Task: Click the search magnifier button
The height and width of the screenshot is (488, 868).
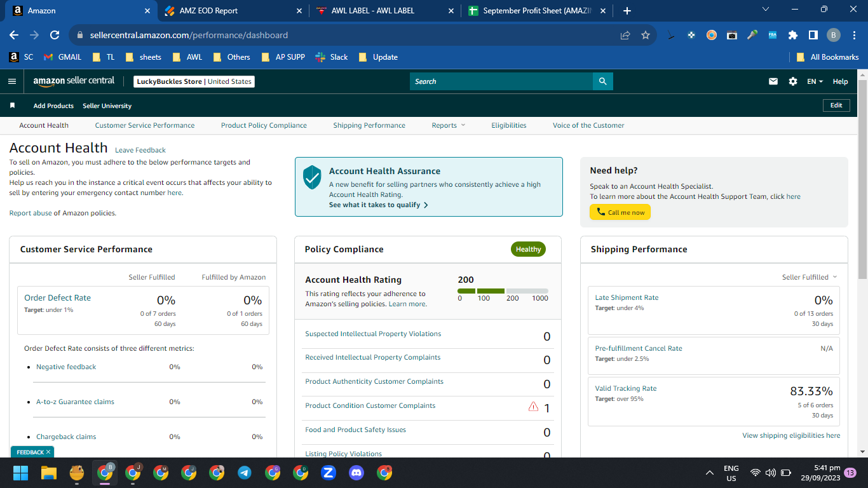Action: [603, 81]
